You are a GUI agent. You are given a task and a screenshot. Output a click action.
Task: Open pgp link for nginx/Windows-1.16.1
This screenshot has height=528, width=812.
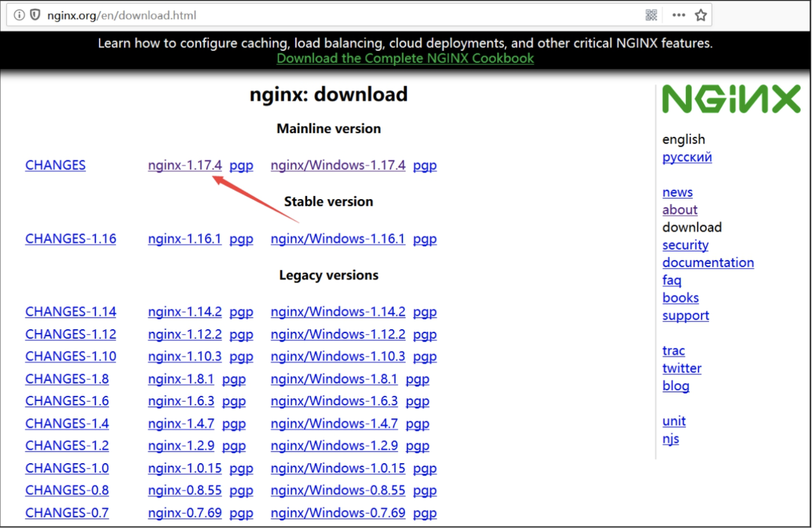click(x=425, y=239)
